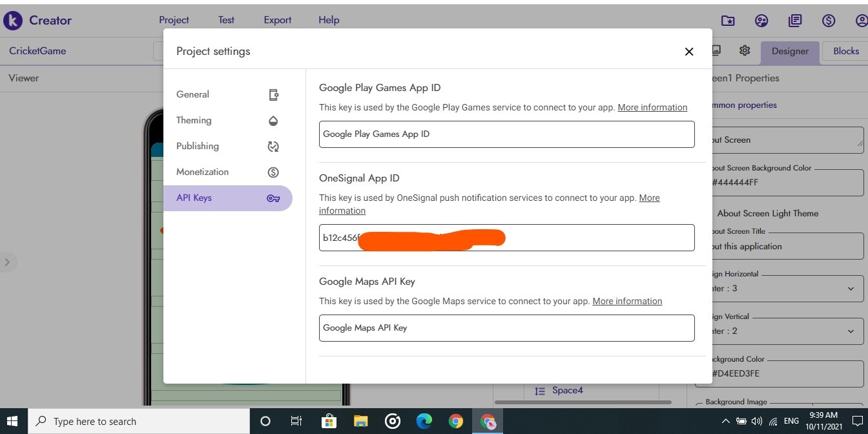Switch to the Blocks view
Screen dimensions: 868x434
845,51
